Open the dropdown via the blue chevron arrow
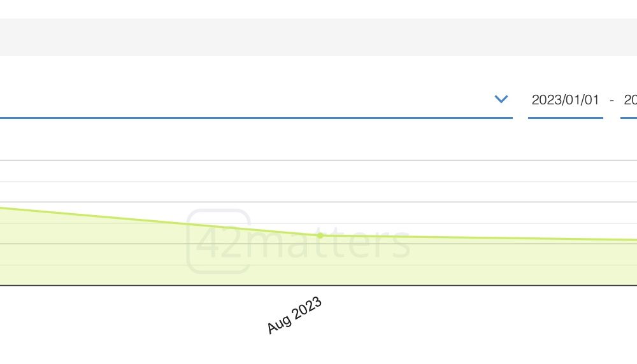The height and width of the screenshot is (364, 637). [x=501, y=99]
